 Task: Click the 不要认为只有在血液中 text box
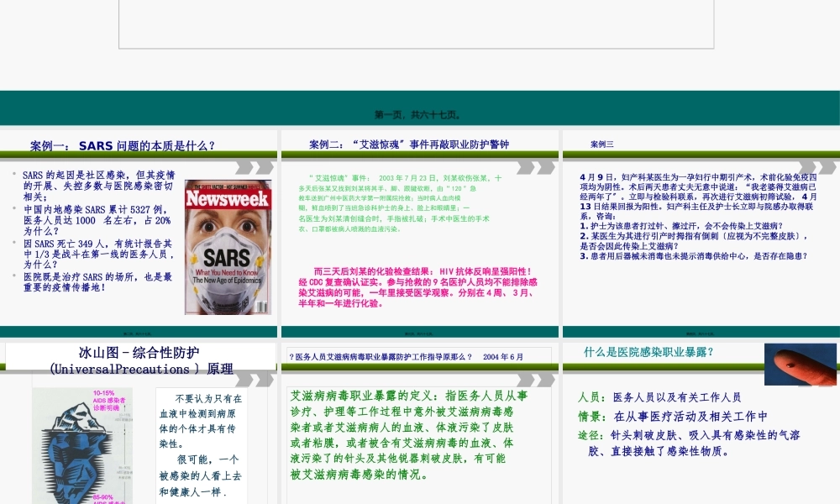pyautogui.click(x=201, y=444)
